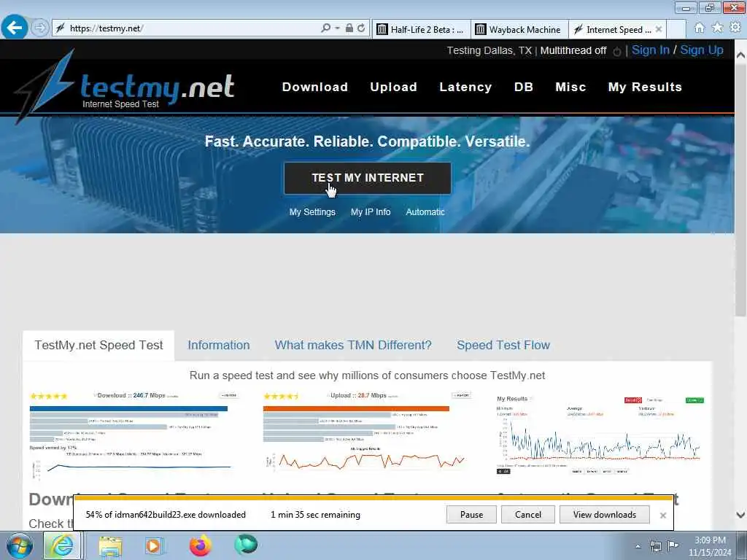The height and width of the screenshot is (560, 747).
Task: Switch to the Half-Life 2 Beta tab
Action: coord(421,29)
